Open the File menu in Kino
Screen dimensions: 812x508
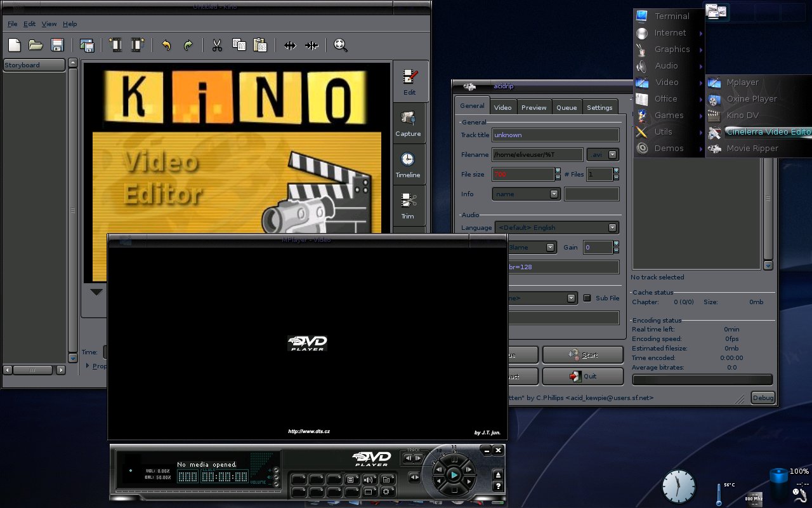[12, 24]
